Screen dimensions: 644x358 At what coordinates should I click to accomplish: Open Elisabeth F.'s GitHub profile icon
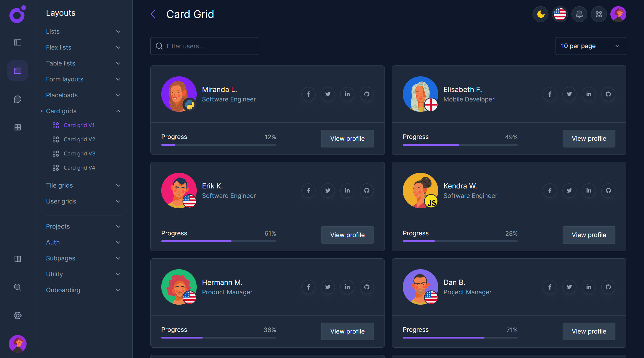point(608,94)
